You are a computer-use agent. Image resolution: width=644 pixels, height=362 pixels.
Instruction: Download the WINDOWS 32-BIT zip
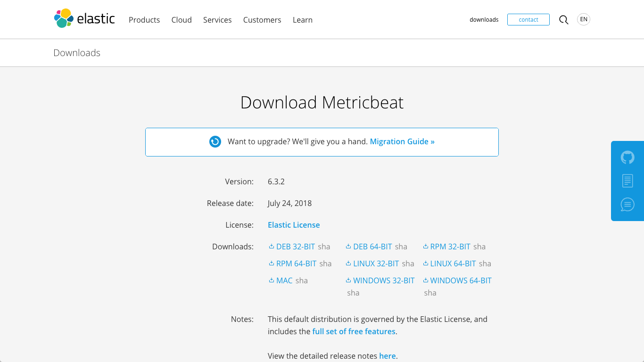384,280
